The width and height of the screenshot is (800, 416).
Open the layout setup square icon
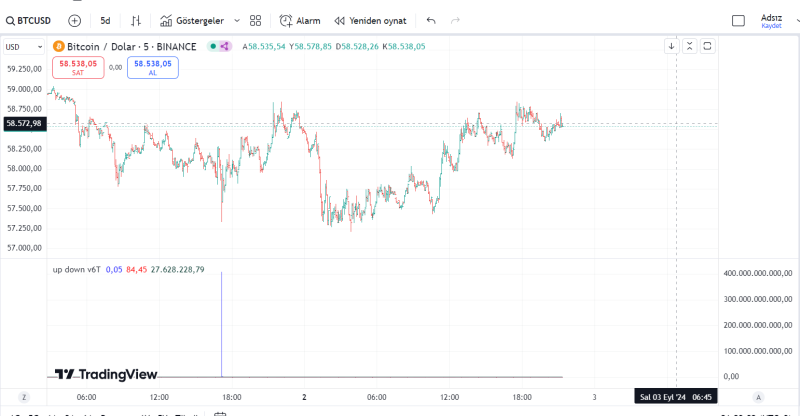click(739, 20)
